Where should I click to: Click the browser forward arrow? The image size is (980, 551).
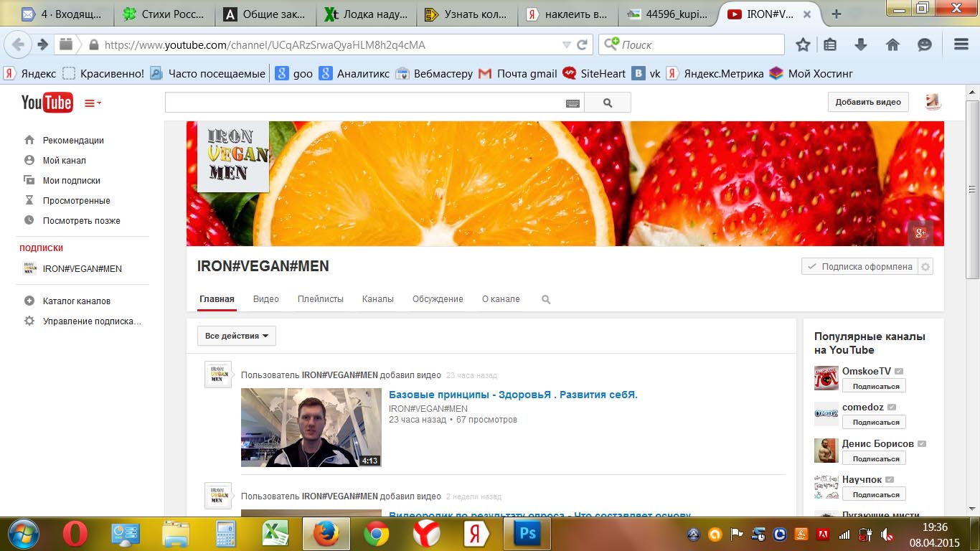43,44
